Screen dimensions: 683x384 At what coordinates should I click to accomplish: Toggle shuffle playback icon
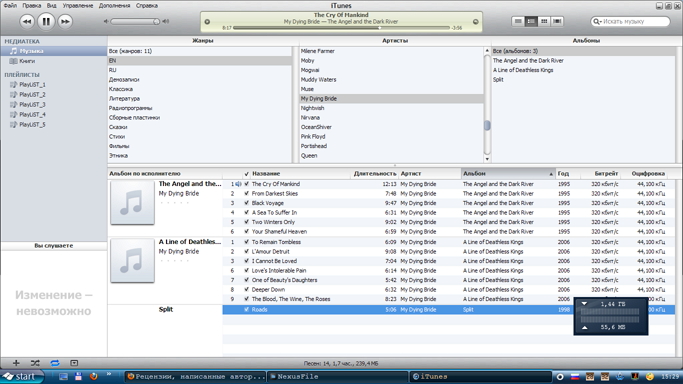[35, 363]
